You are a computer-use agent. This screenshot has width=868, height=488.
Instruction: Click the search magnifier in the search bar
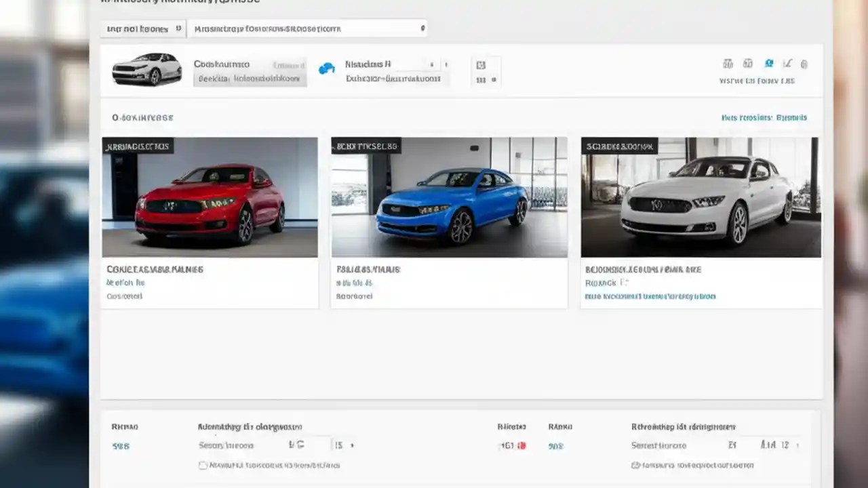pyautogui.click(x=422, y=28)
